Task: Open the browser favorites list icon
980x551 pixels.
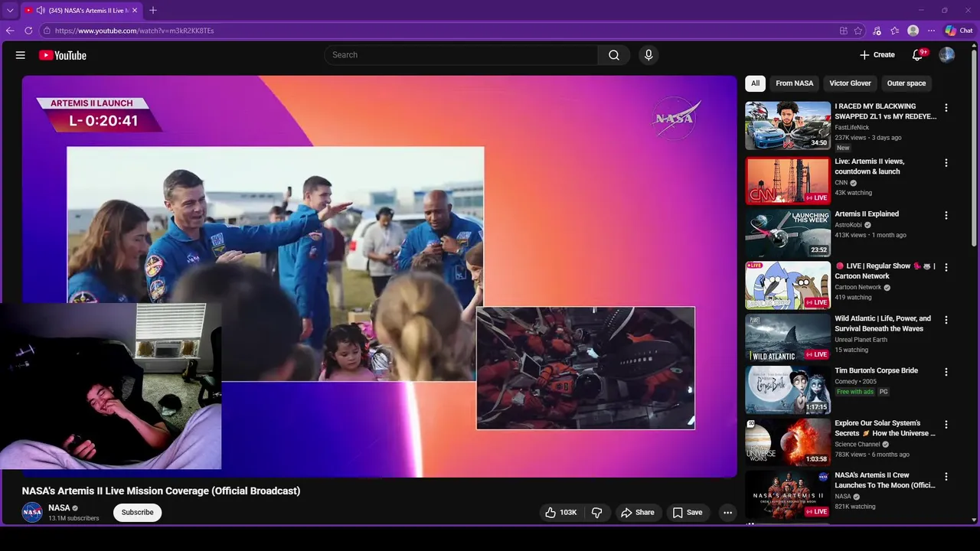Action: pyautogui.click(x=894, y=31)
